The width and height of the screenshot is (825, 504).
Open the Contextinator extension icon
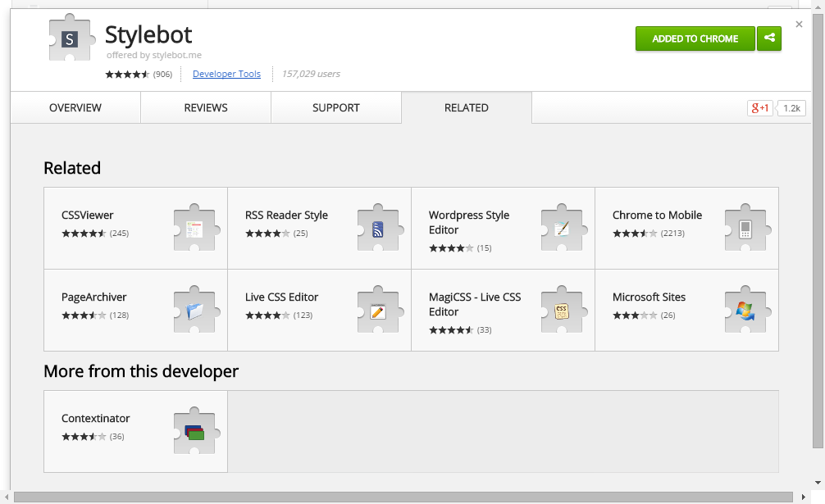(x=197, y=431)
